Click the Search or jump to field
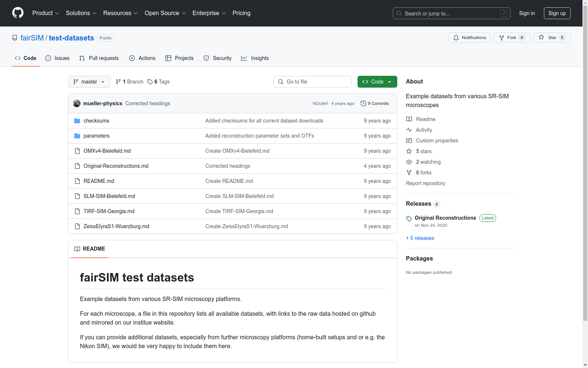This screenshot has height=368, width=588. point(452,13)
